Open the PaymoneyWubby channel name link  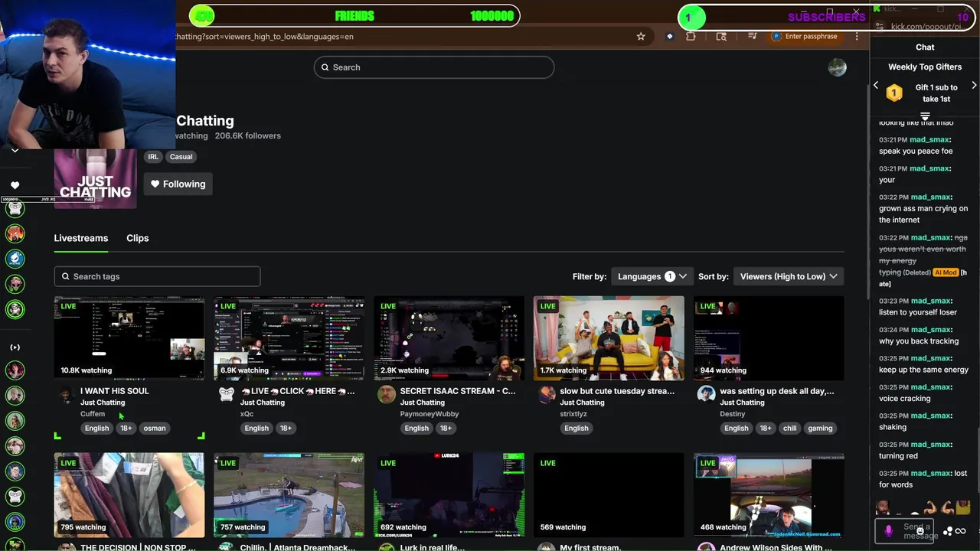point(430,414)
